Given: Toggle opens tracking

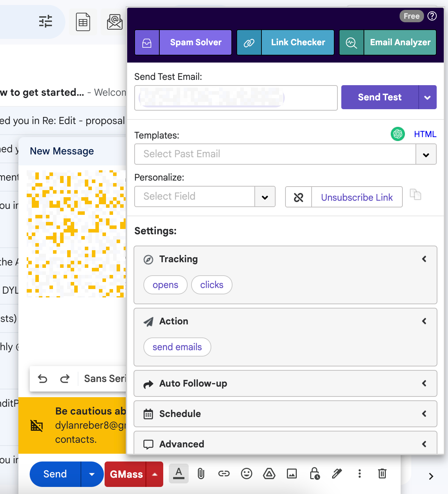Looking at the screenshot, I should pyautogui.click(x=165, y=285).
